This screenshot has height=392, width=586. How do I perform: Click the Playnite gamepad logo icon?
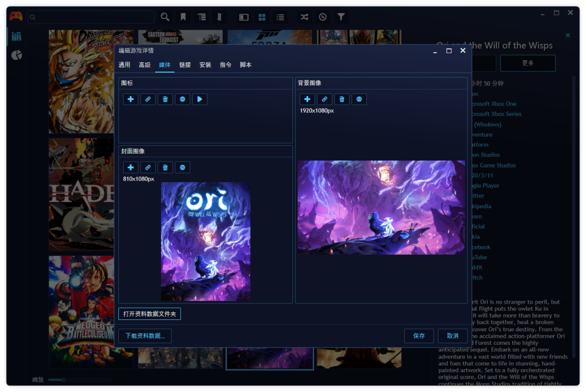(x=16, y=16)
